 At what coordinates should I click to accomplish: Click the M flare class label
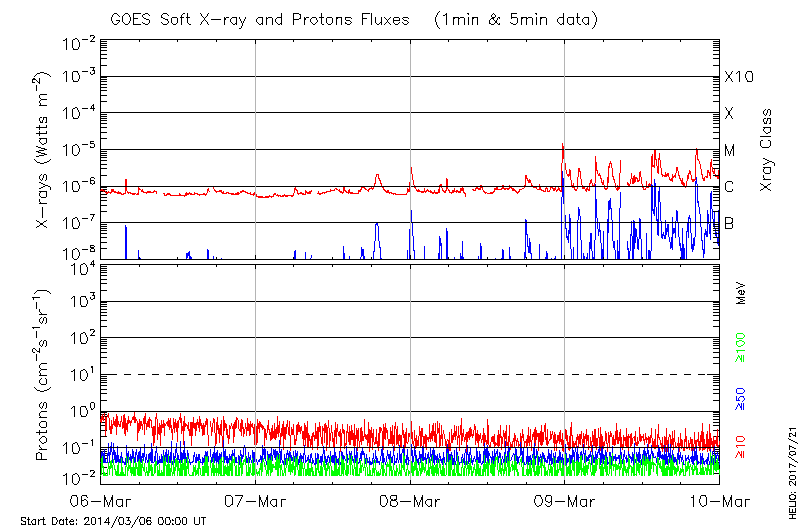pyautogui.click(x=729, y=151)
